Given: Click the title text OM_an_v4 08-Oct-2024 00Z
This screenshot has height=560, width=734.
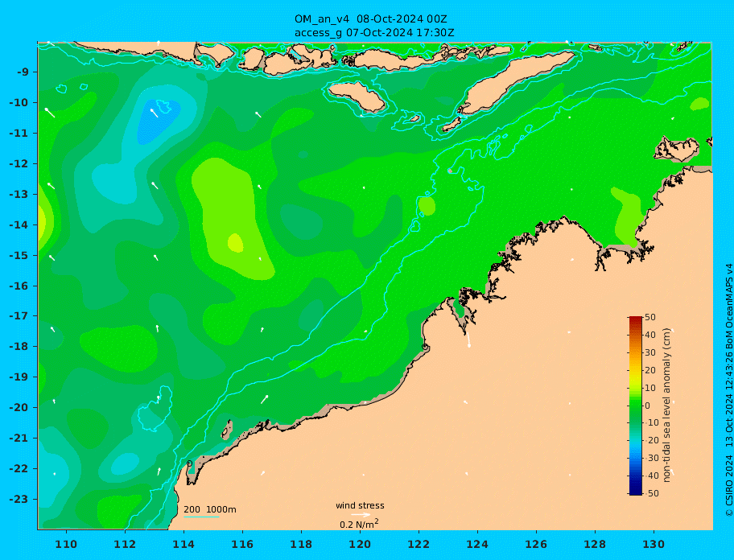Looking at the screenshot, I should (x=370, y=19).
